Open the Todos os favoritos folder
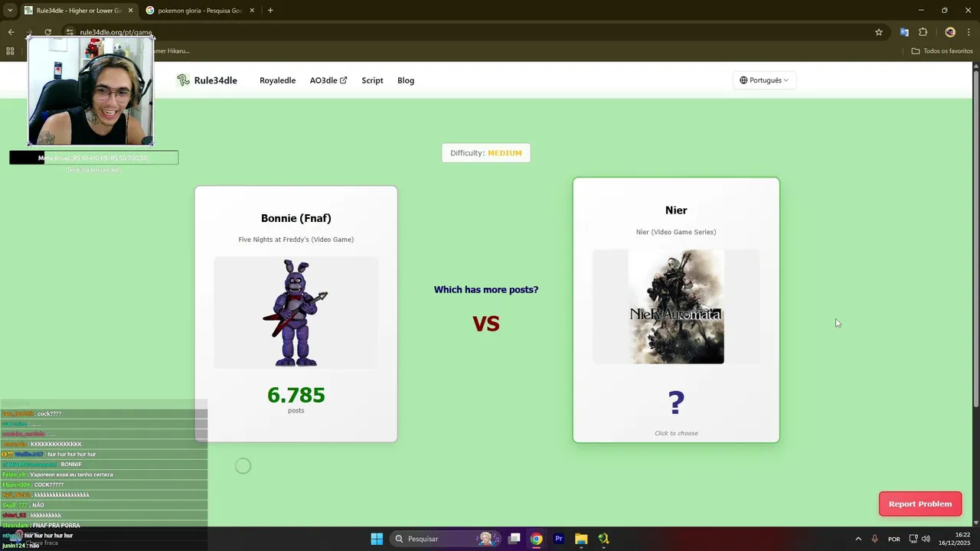980x551 pixels. point(942,51)
